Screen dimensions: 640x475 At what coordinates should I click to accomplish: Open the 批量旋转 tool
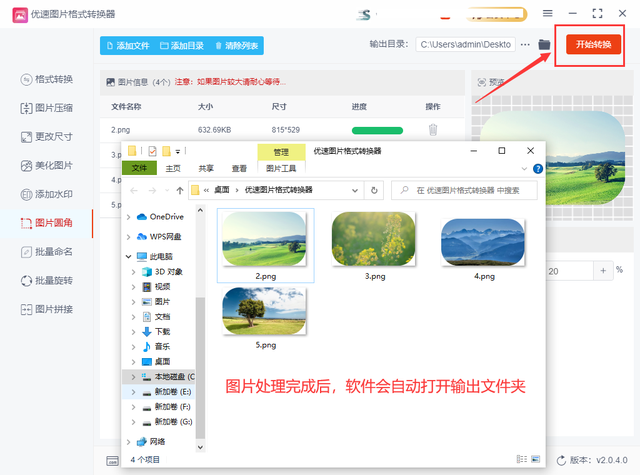click(x=47, y=281)
